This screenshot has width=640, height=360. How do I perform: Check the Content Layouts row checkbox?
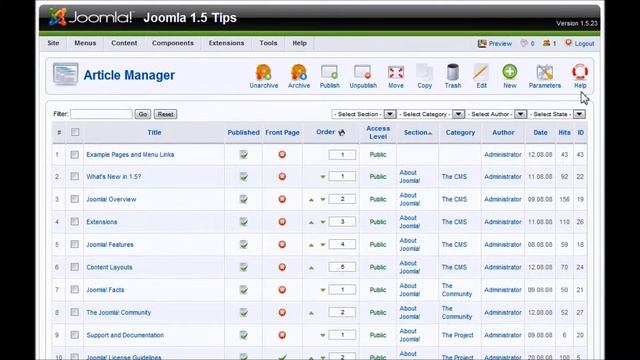coord(74,267)
